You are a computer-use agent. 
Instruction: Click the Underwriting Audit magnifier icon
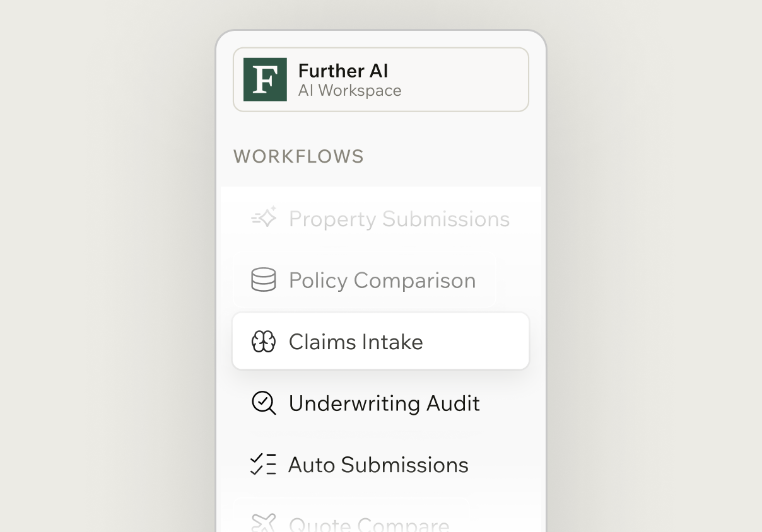[x=264, y=403]
